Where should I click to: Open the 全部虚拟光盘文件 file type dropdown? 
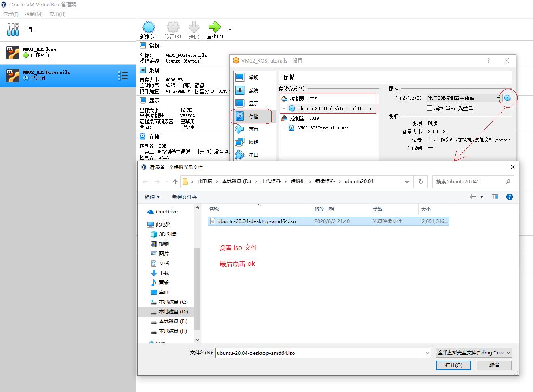coord(473,352)
